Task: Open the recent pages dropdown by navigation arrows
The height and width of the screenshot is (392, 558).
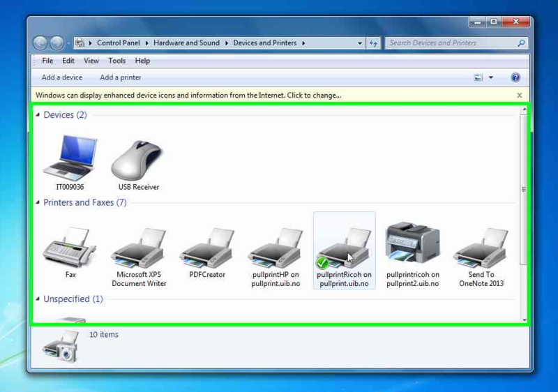Action: coord(68,43)
